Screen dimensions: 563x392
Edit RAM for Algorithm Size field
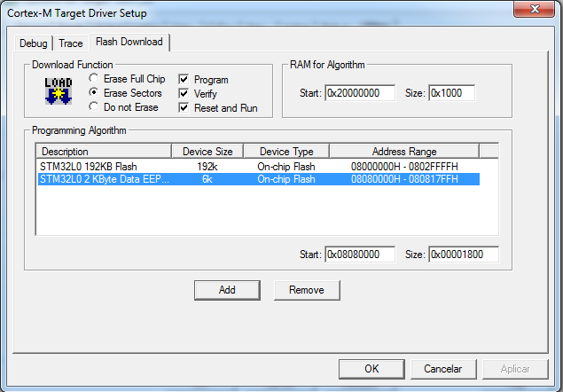451,93
